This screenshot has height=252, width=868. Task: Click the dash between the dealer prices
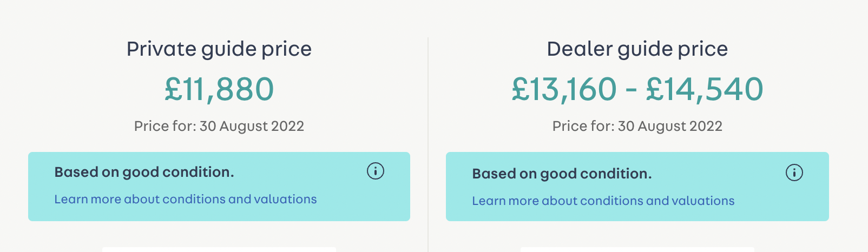click(631, 90)
